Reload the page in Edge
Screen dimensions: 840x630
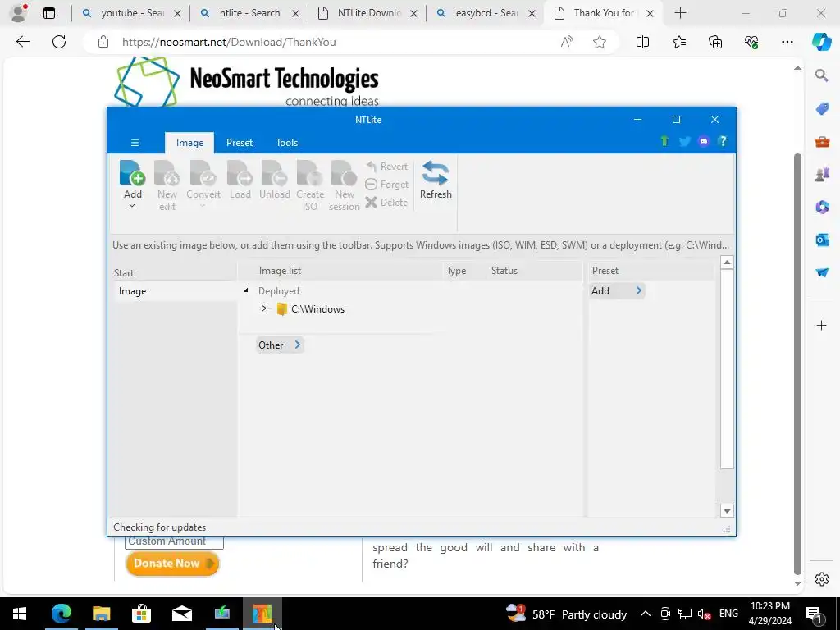(59, 42)
